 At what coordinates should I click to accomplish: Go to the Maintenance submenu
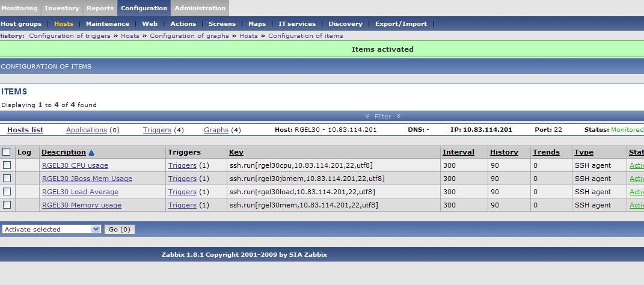[x=108, y=24]
